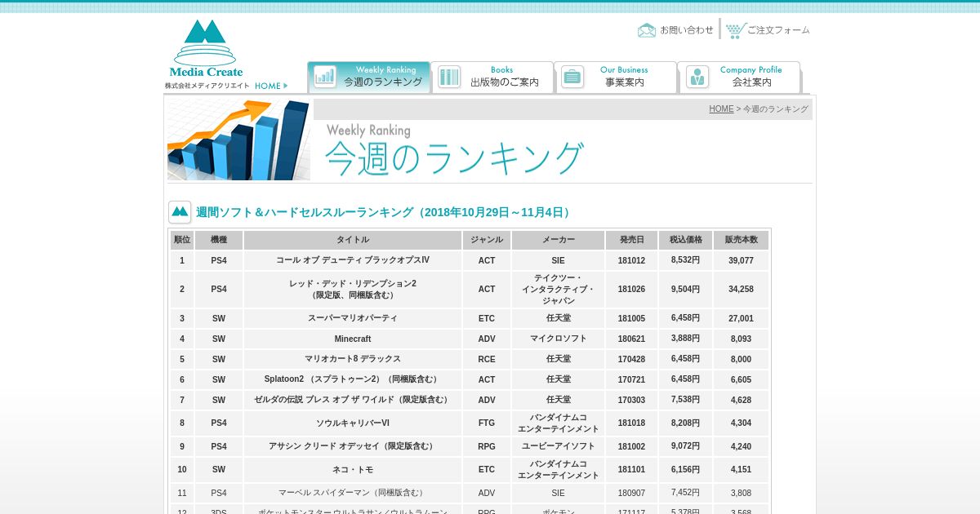Image resolution: width=980 pixels, height=514 pixels.
Task: Click the bar chart icon in the Weekly Ranking tab
Action: [325, 77]
